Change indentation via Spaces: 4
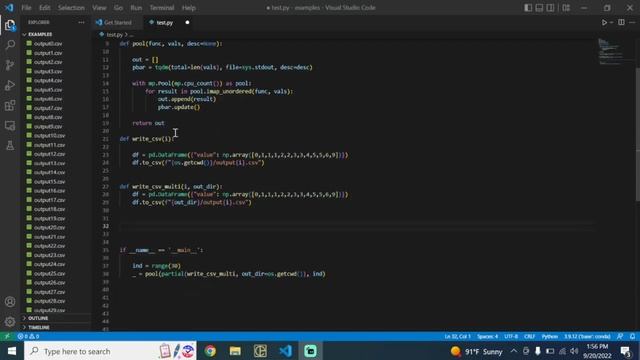This screenshot has width=640, height=360. (487, 336)
